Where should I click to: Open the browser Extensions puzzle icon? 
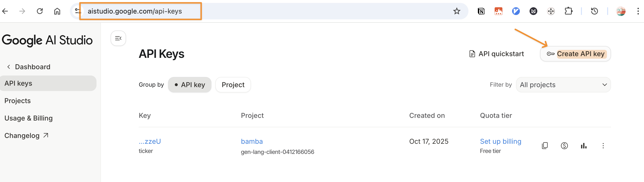pyautogui.click(x=568, y=11)
